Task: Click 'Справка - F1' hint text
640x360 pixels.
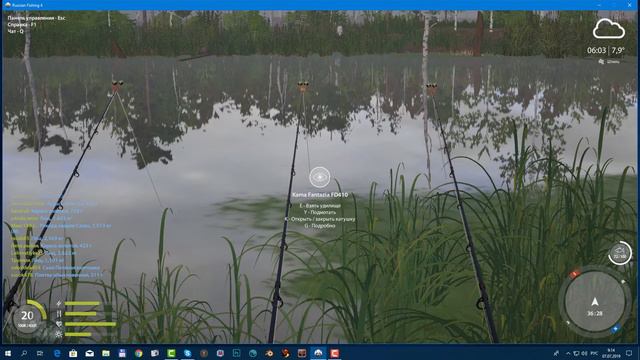Action: point(22,24)
